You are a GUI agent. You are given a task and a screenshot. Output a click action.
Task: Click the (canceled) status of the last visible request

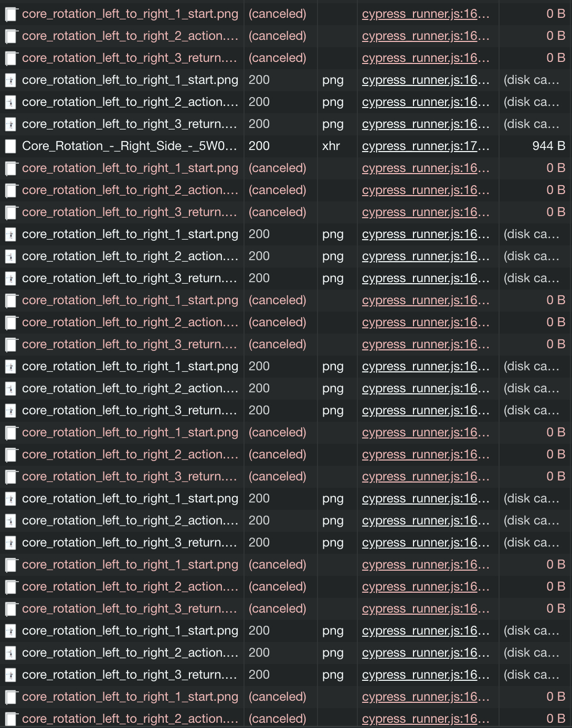click(x=278, y=719)
